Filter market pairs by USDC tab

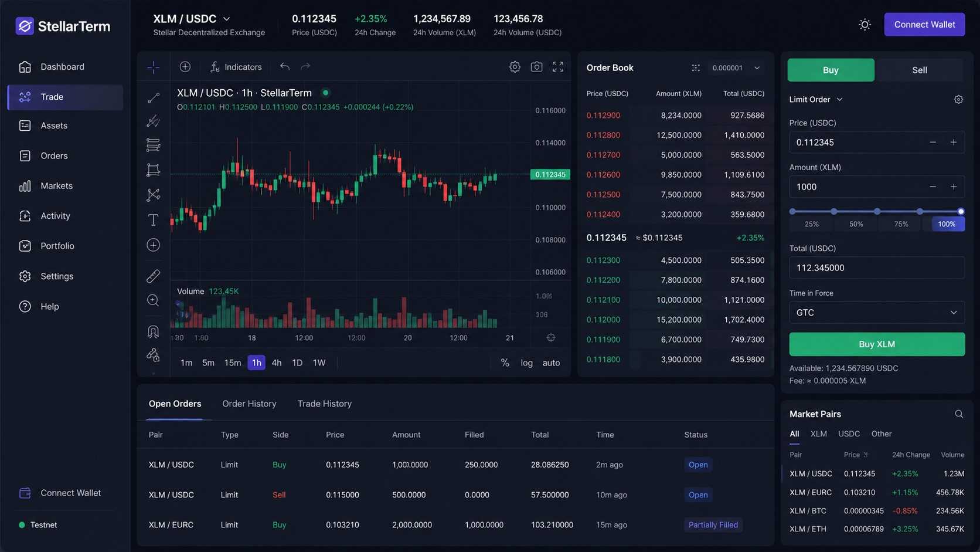click(x=849, y=434)
